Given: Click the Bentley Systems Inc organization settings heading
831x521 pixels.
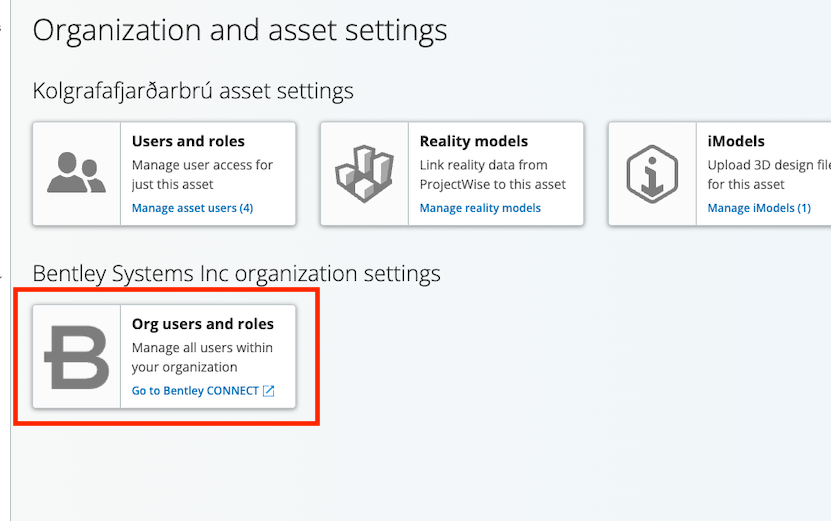Looking at the screenshot, I should coord(236,273).
